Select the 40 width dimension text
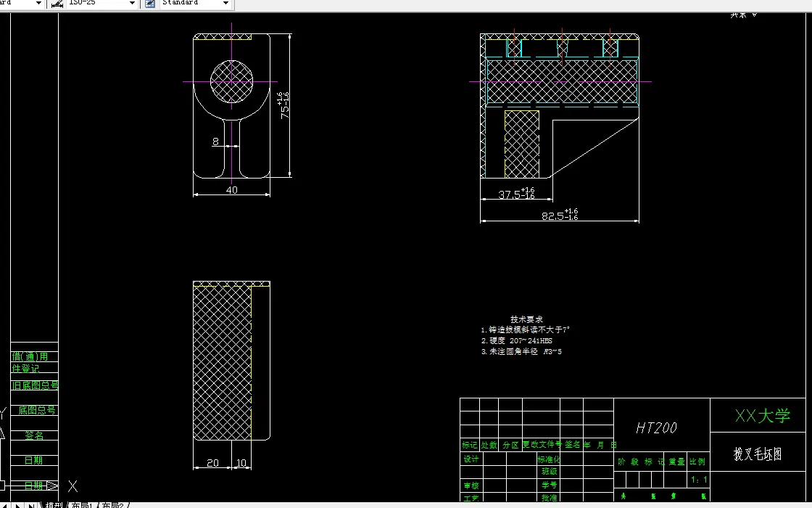The height and width of the screenshot is (508, 812). point(231,189)
